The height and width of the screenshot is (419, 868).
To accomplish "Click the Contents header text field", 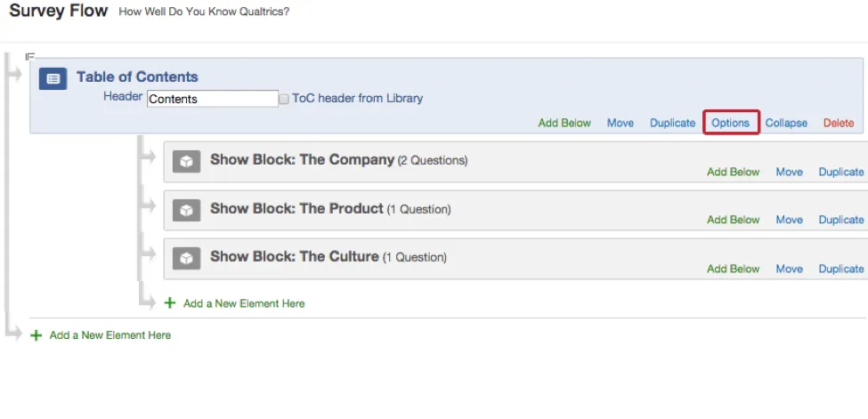I will (x=213, y=99).
